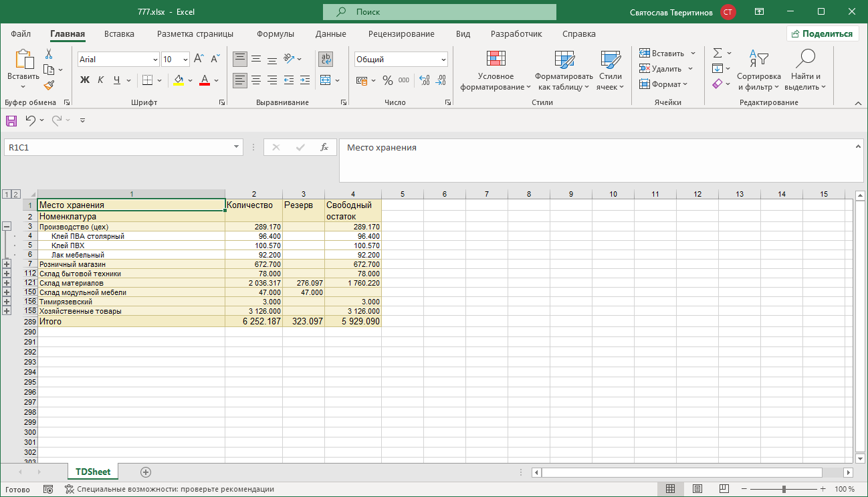The image size is (868, 497).
Task: Switch to the Рецензирование tab
Action: (x=401, y=33)
